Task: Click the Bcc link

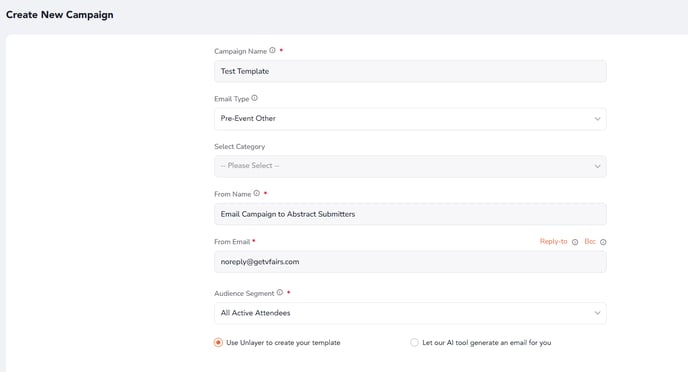Action: point(590,242)
